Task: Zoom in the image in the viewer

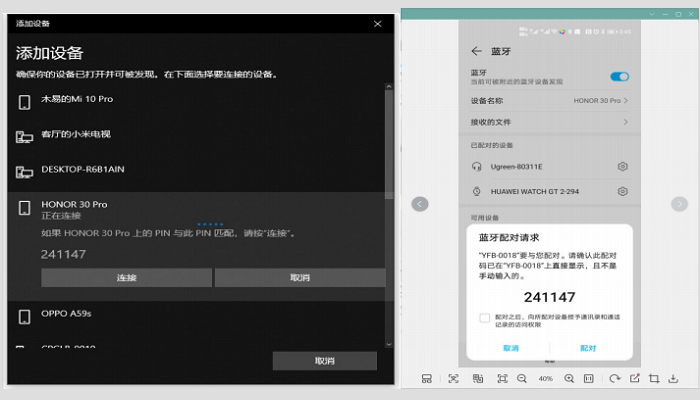Action: point(569,379)
